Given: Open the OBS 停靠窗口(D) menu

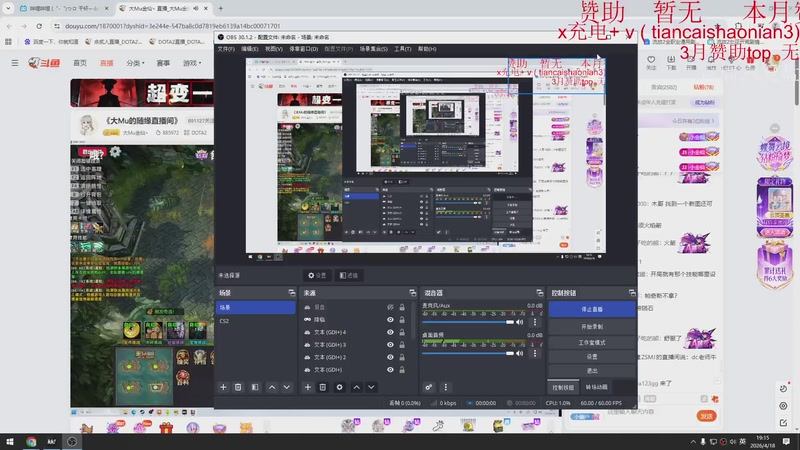Looking at the screenshot, I should click(304, 49).
